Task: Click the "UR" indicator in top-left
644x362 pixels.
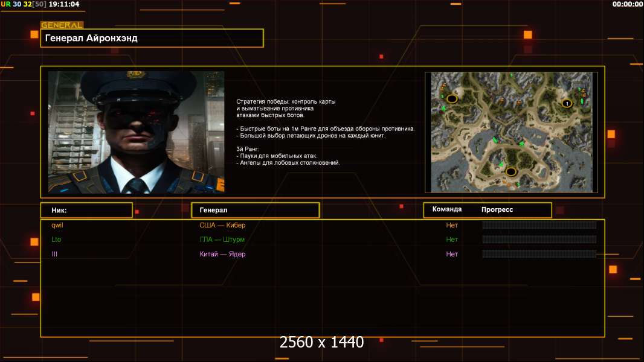Action: (x=6, y=4)
